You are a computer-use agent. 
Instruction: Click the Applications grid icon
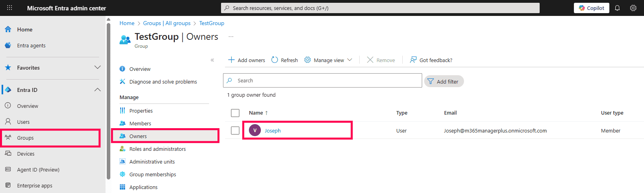[x=122, y=187]
